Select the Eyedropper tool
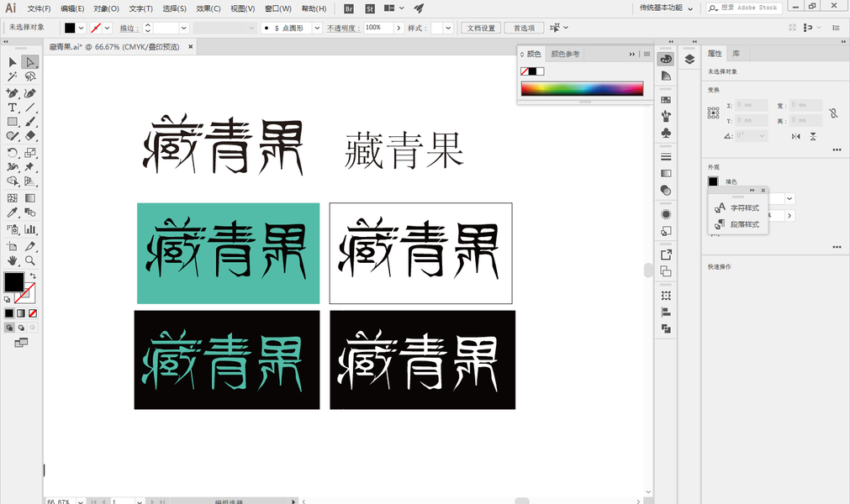The height and width of the screenshot is (504, 850). [13, 213]
